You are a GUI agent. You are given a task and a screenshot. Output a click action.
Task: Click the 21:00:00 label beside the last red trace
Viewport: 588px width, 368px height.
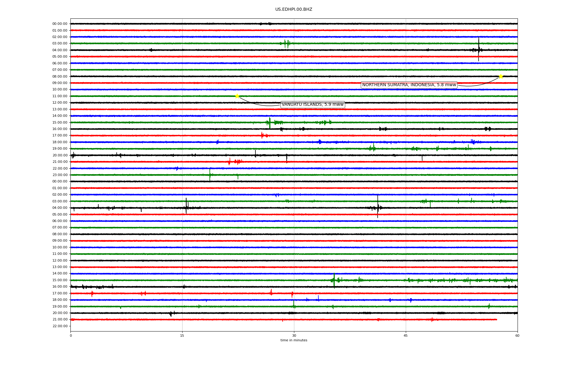[60, 320]
